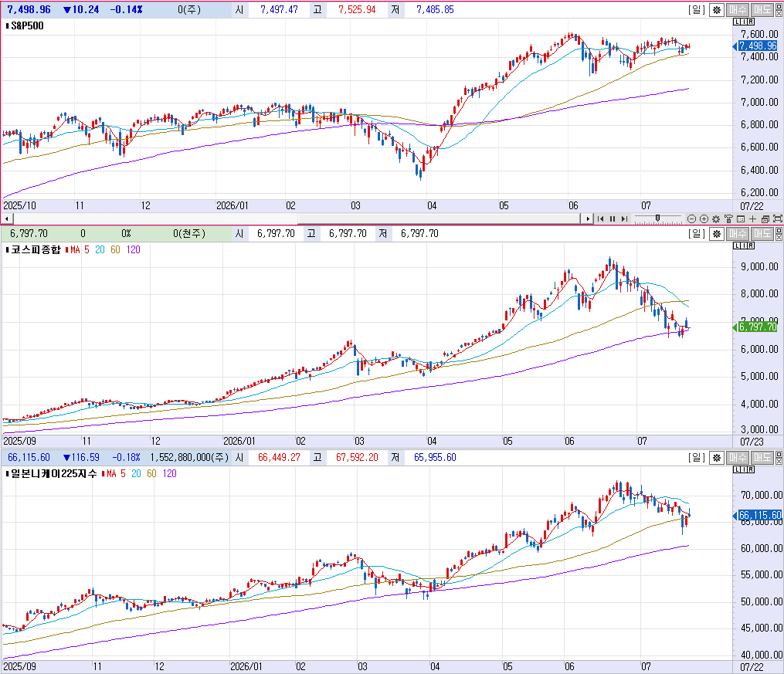Click 니케이 volume 1,552,880,000(주) in header
This screenshot has width=784, height=674.
pyautogui.click(x=189, y=457)
